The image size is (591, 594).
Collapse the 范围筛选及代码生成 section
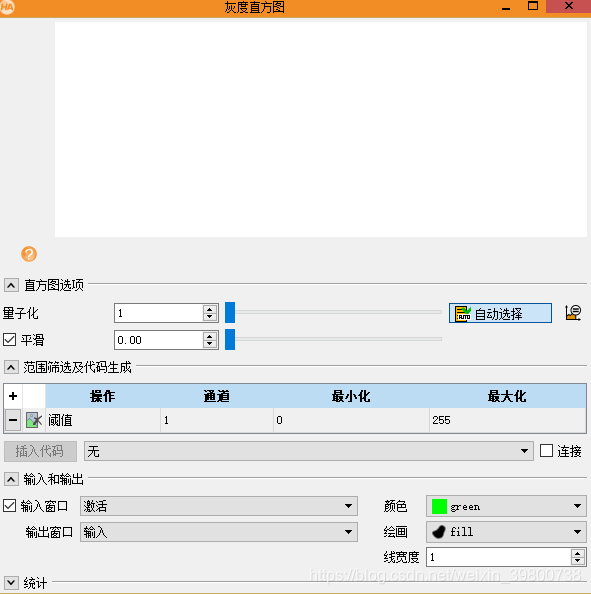click(11, 367)
